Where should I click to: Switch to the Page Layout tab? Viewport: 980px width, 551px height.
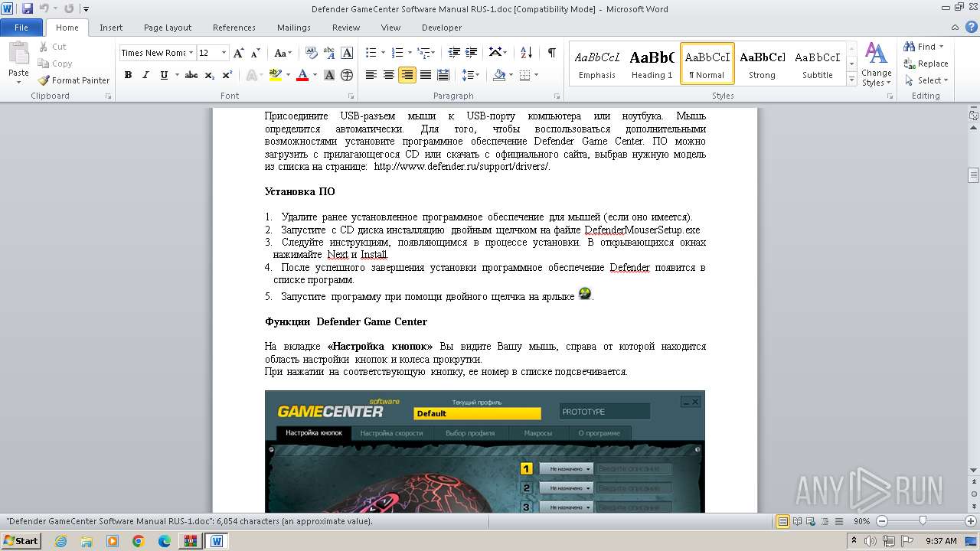point(168,28)
